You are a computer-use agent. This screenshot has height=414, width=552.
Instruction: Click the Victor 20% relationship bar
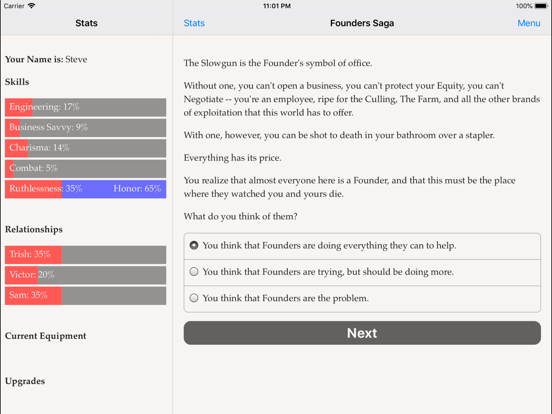(86, 275)
